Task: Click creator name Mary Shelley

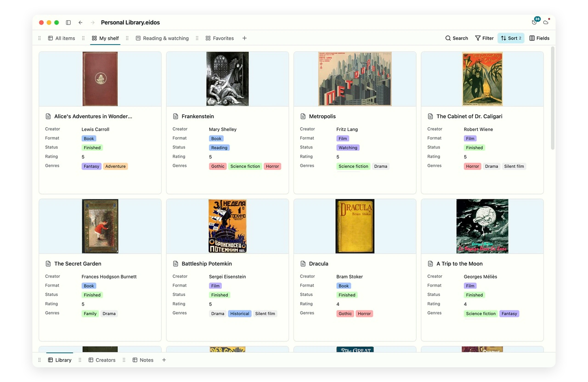Action: click(223, 129)
